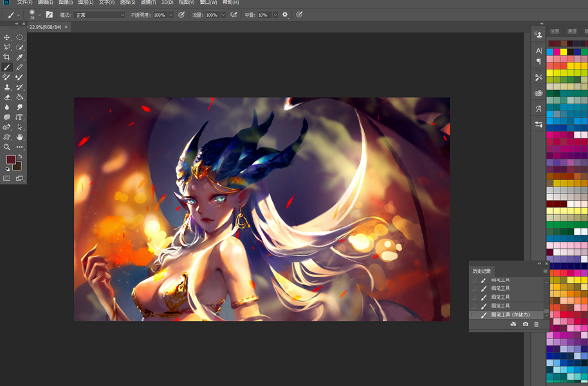Expand the opacity slider arrow
This screenshot has width=588, height=386.
pos(171,15)
